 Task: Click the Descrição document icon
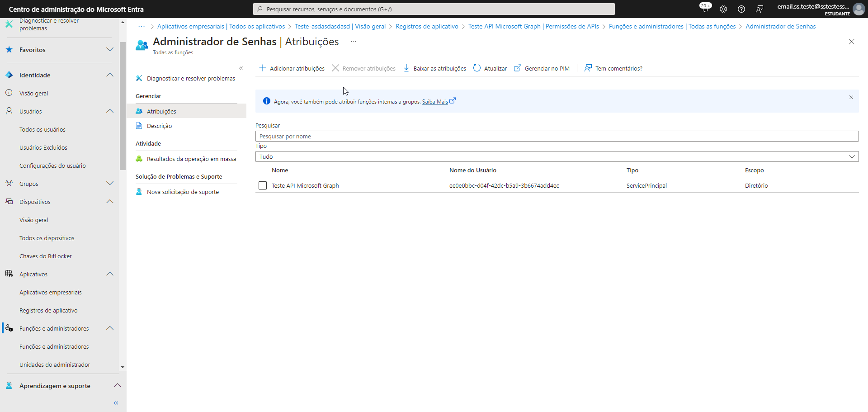(139, 126)
